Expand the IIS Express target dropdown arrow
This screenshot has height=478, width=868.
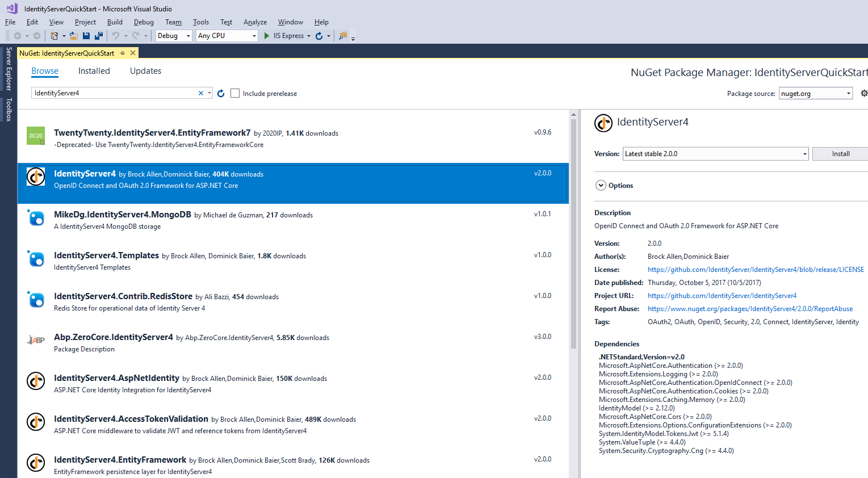309,36
